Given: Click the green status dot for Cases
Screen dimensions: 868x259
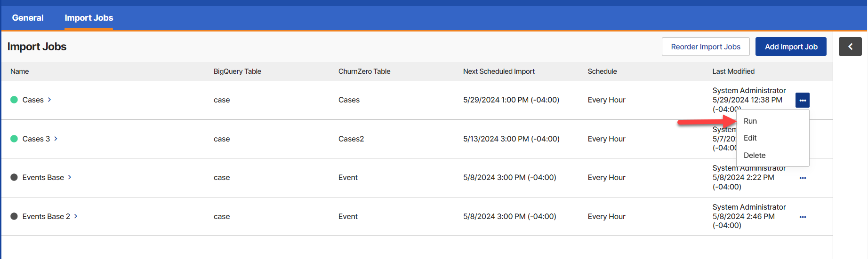Looking at the screenshot, I should [x=14, y=100].
